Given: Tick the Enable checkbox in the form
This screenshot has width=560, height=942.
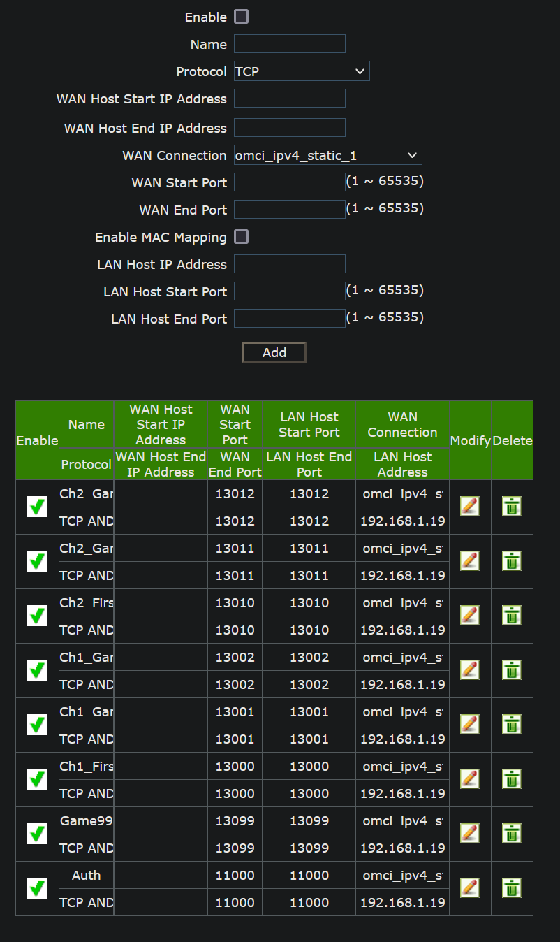Looking at the screenshot, I should 241,17.
